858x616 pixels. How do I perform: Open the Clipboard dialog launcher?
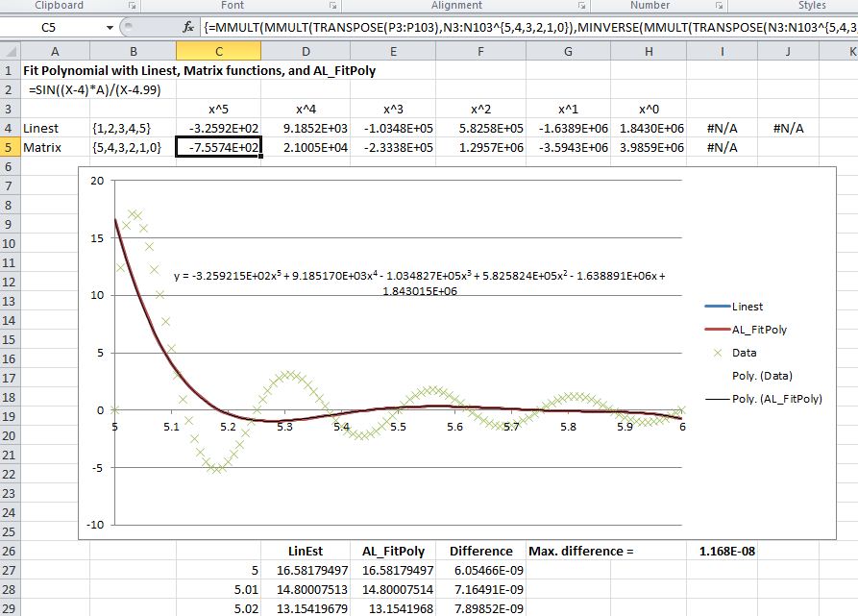click(130, 6)
